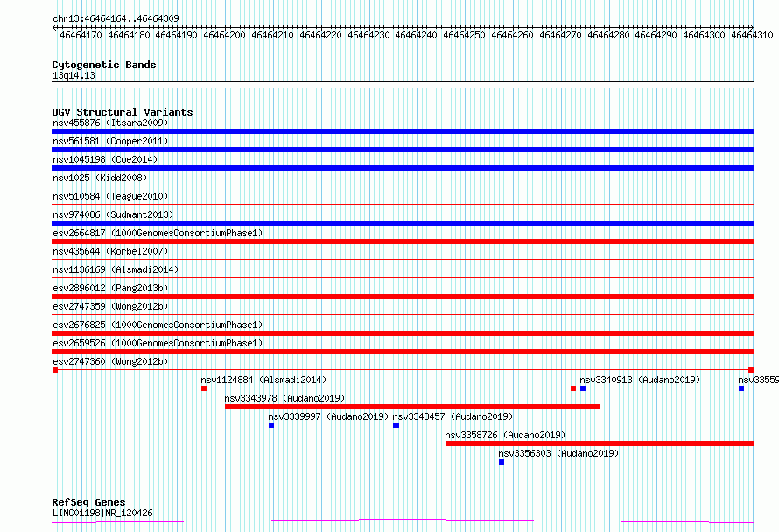This screenshot has height=532, width=779.
Task: Click the blue marker of nsv3343457
Action: [x=396, y=425]
